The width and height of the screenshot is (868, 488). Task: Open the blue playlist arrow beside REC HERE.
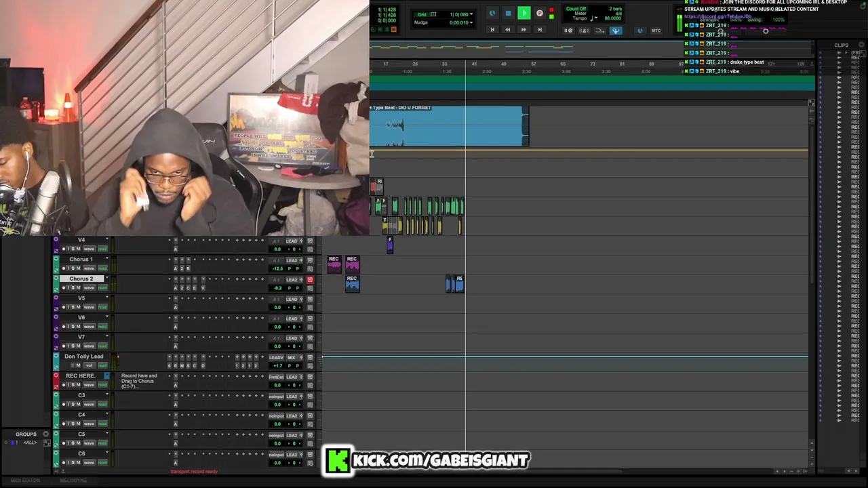click(x=106, y=375)
